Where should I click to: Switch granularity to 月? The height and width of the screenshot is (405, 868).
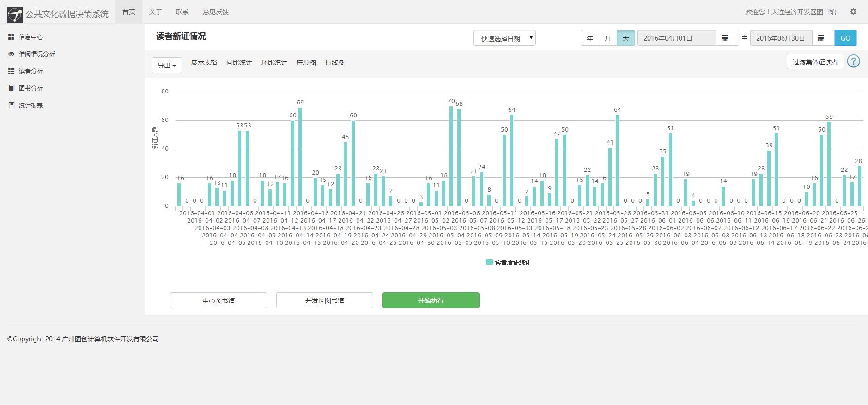(608, 38)
